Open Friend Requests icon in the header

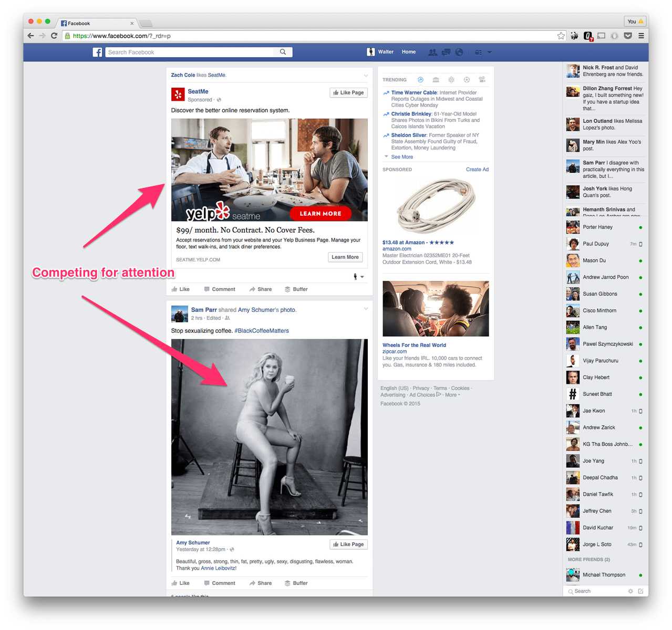[x=433, y=52]
